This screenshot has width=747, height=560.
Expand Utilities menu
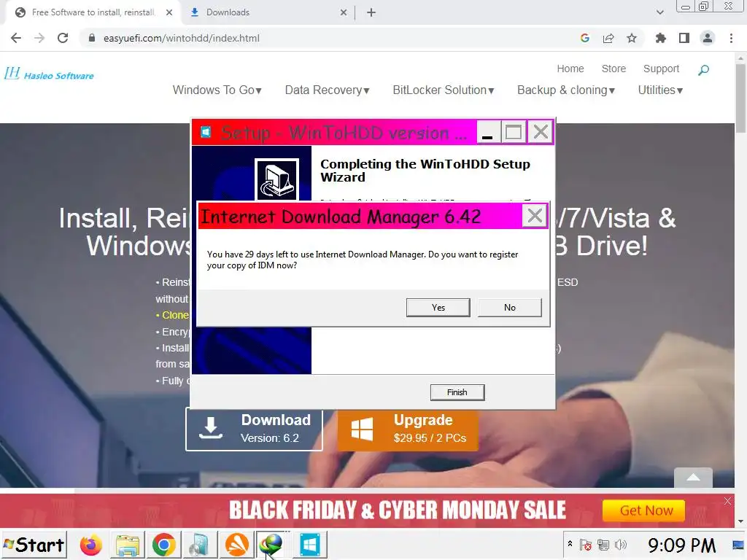click(x=660, y=90)
